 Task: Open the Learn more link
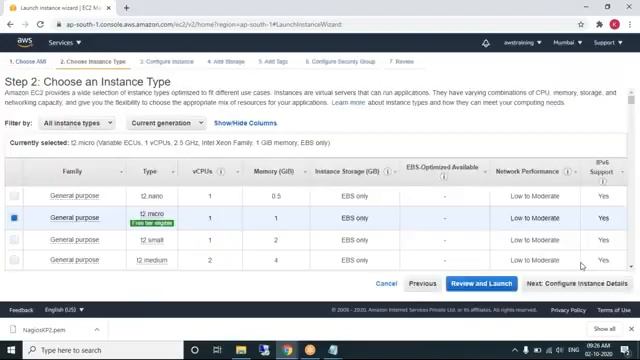pos(348,102)
